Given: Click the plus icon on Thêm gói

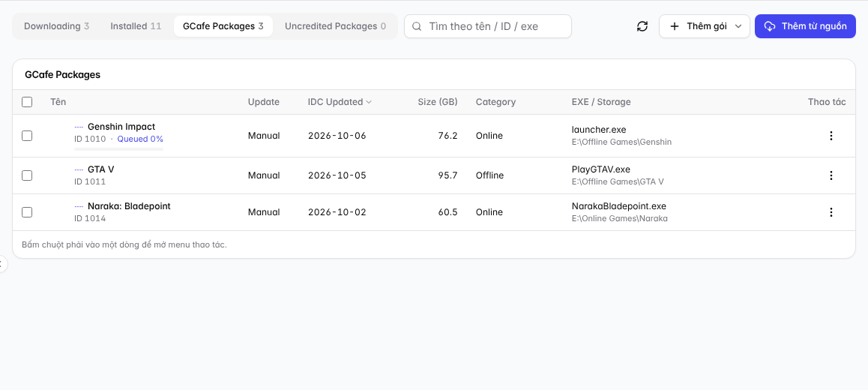Looking at the screenshot, I should (x=675, y=26).
